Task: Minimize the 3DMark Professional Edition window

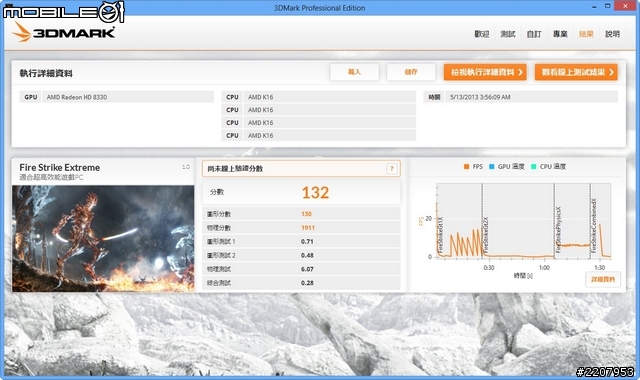Action: [594, 7]
